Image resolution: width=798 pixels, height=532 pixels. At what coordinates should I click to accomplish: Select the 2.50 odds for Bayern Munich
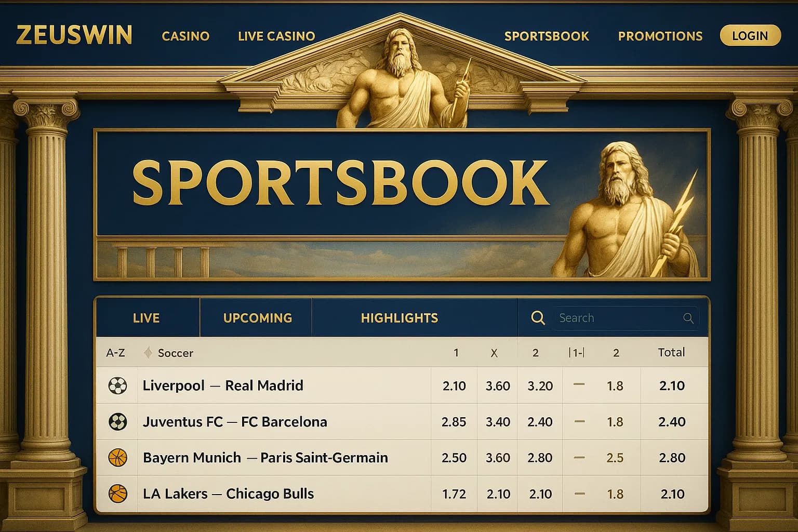pos(454,458)
